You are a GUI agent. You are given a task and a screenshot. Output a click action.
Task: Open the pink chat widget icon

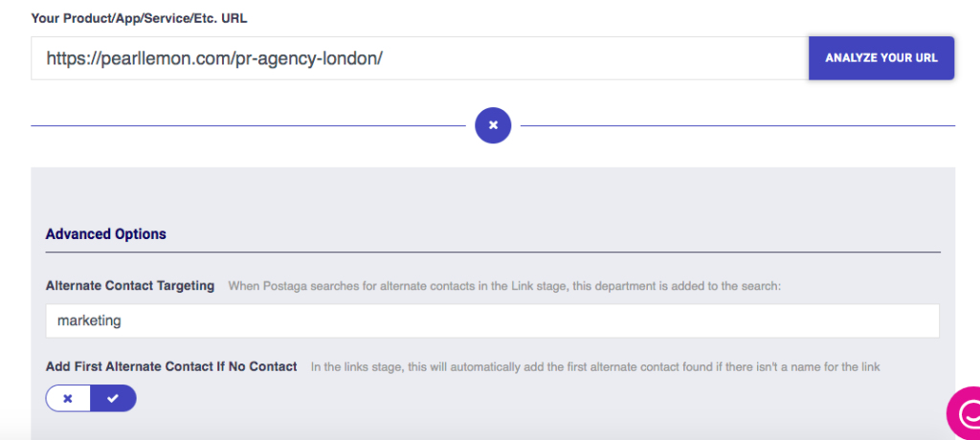(x=965, y=412)
